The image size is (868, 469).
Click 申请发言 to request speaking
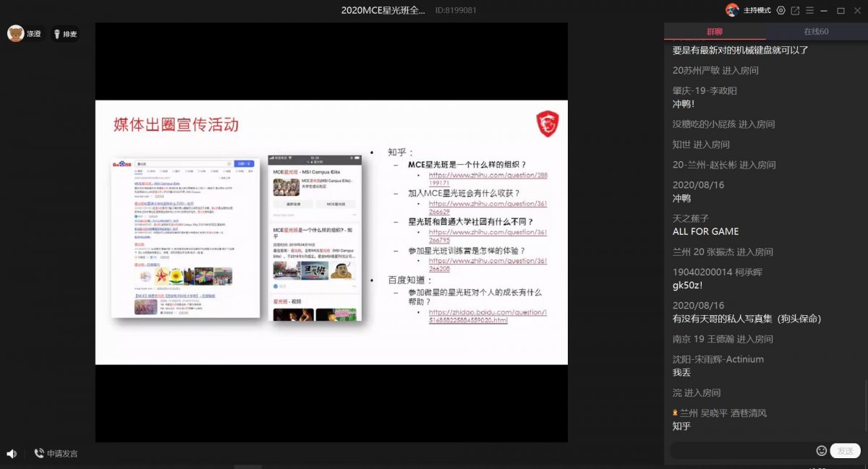[56, 454]
